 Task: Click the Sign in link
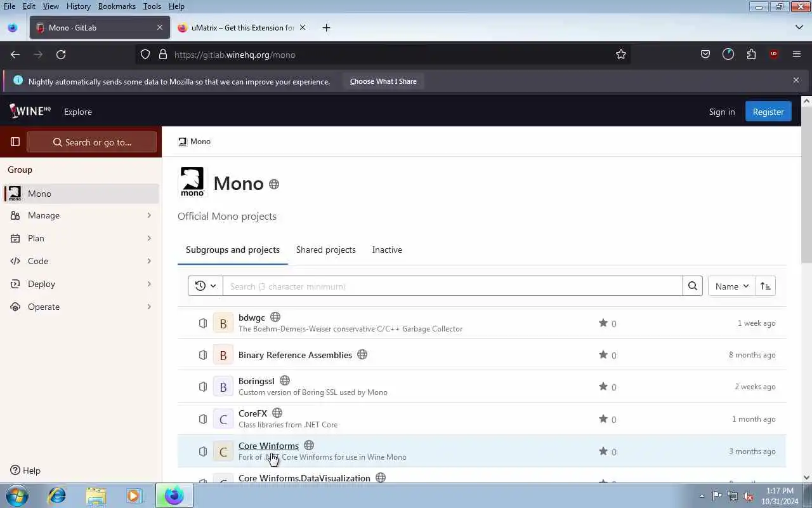tap(722, 112)
